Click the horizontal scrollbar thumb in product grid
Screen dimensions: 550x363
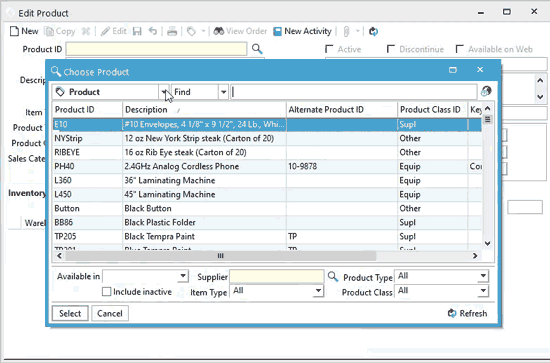[220, 256]
